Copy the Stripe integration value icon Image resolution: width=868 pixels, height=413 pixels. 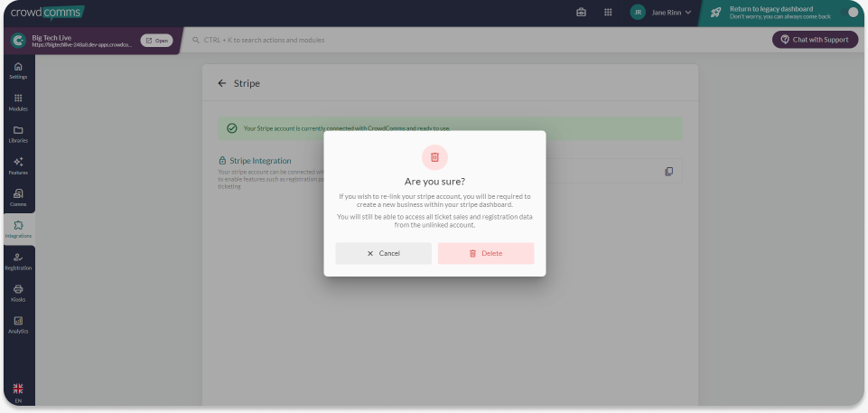tap(668, 171)
